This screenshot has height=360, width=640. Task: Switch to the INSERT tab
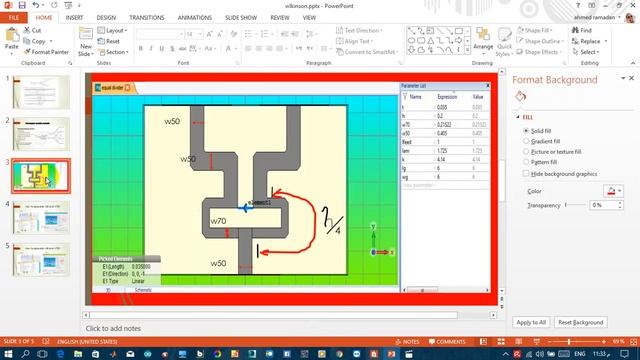74,18
